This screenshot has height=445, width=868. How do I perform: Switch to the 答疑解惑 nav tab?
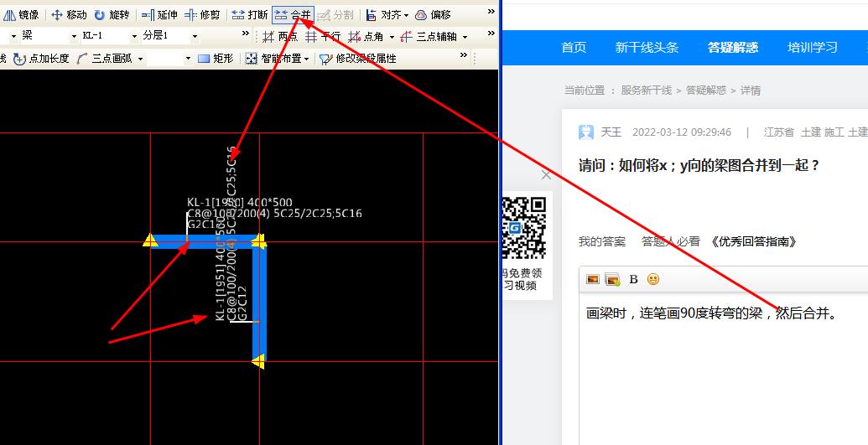click(733, 48)
